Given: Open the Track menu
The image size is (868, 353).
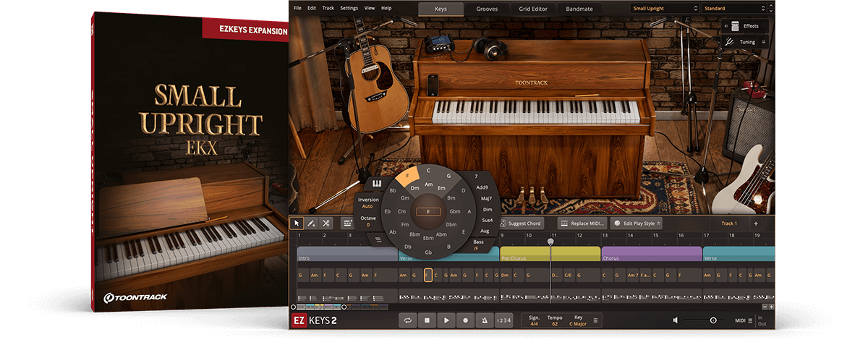Looking at the screenshot, I should click(x=328, y=8).
